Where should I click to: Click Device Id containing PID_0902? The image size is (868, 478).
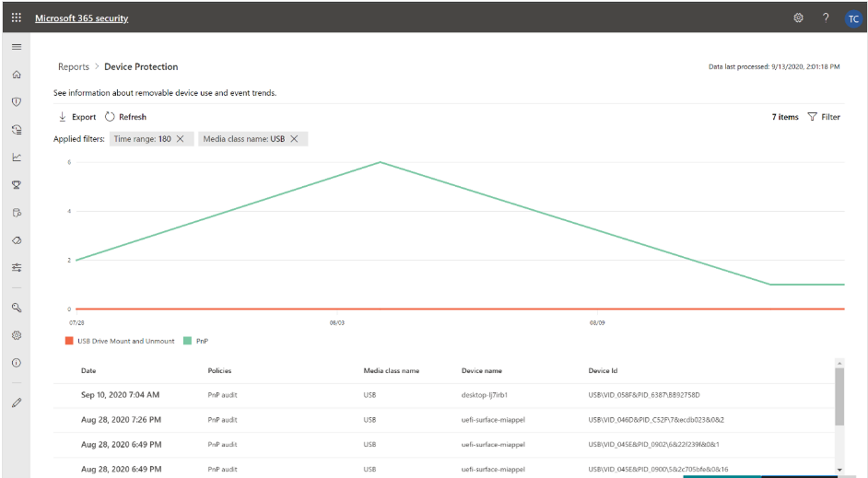(654, 444)
